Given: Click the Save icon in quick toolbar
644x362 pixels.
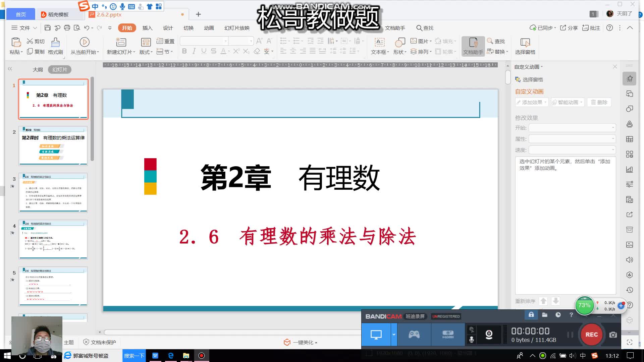Looking at the screenshot, I should coord(48,28).
